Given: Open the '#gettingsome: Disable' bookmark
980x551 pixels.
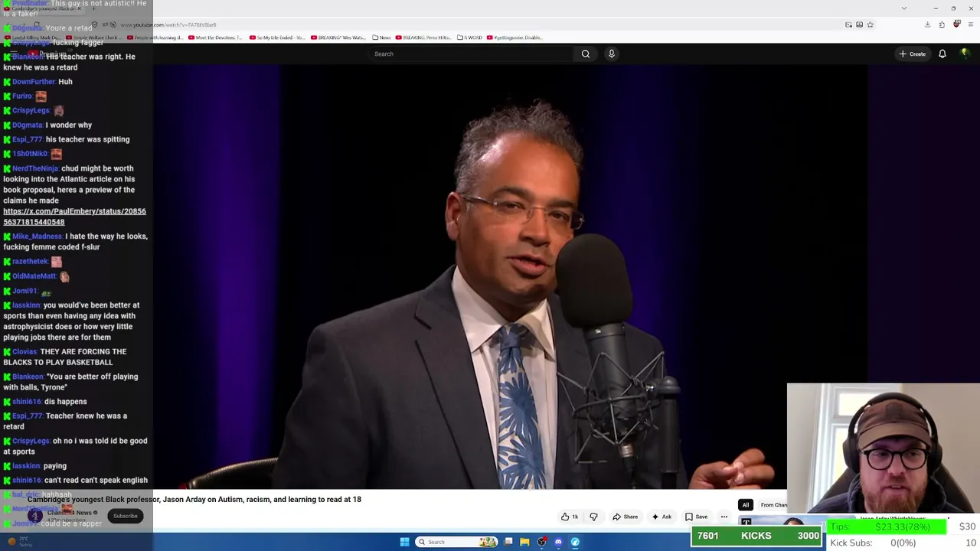Looking at the screenshot, I should coord(514,37).
